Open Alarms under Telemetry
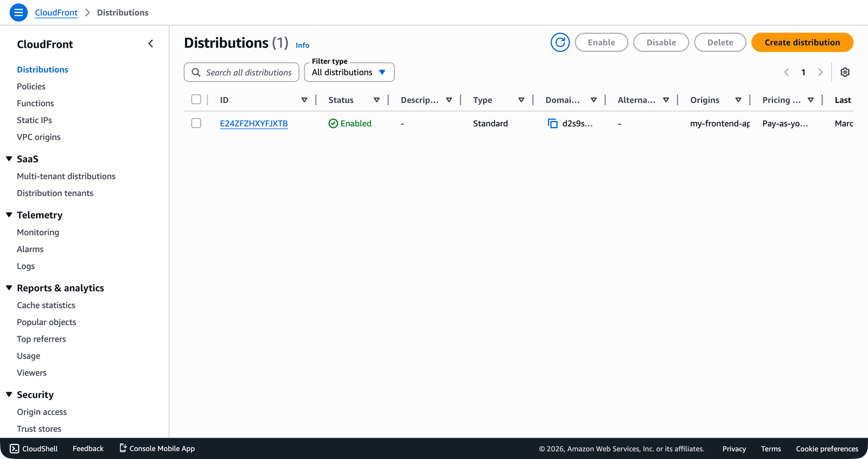Screen dimensions: 868x459 tap(30, 249)
